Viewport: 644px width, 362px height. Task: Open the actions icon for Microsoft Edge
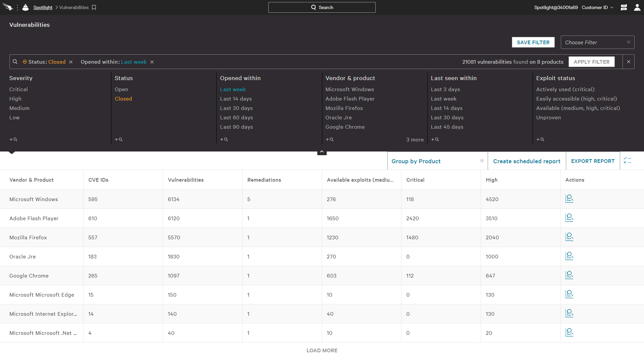tap(569, 294)
